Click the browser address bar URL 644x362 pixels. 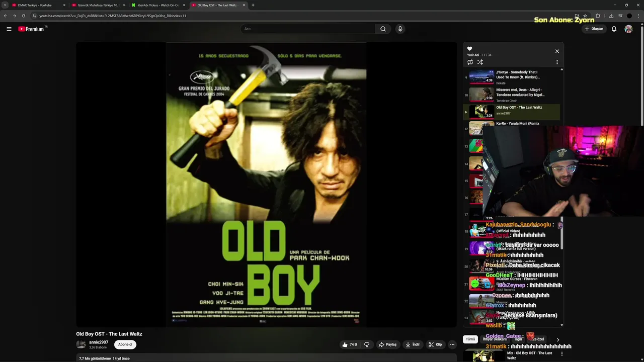pos(113,16)
